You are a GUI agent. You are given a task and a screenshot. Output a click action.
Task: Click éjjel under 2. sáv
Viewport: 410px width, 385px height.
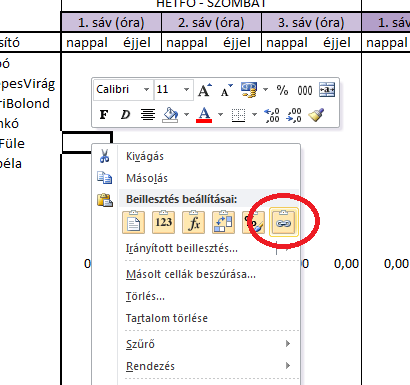coord(237,43)
